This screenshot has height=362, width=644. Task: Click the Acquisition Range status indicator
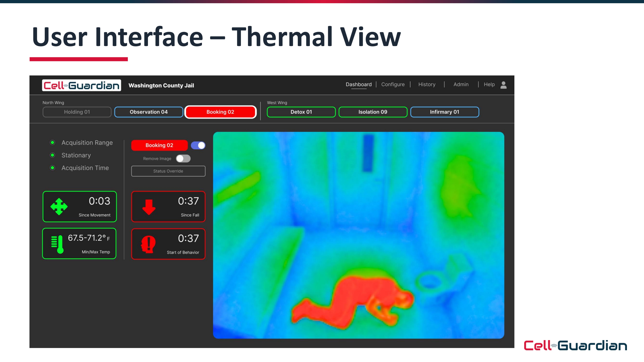tap(52, 142)
